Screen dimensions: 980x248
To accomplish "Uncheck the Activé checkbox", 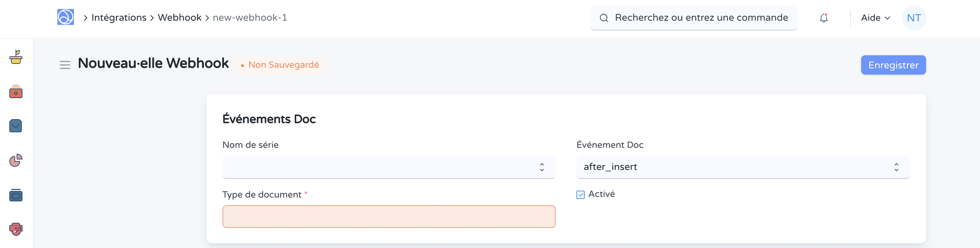I will [x=580, y=195].
